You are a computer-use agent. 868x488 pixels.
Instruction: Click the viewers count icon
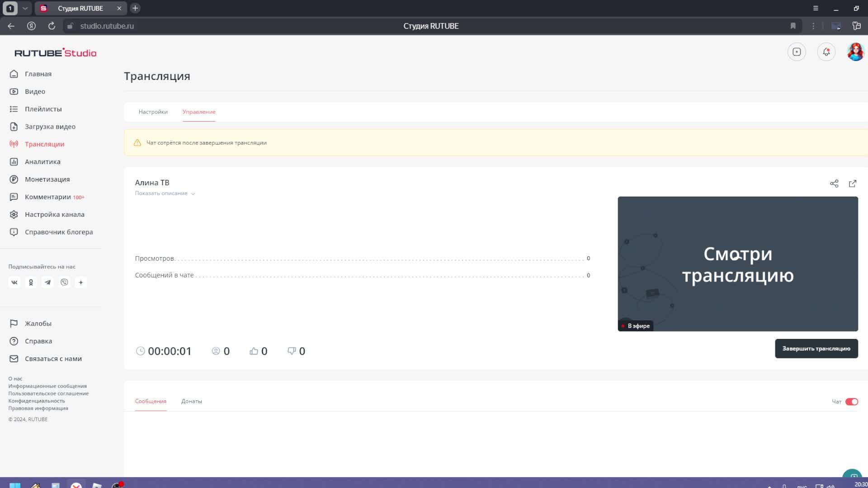(216, 351)
